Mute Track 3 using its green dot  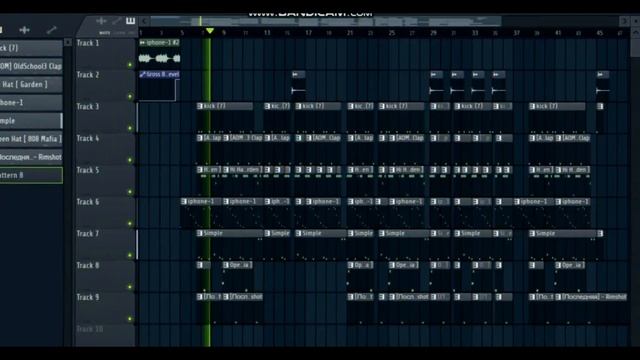[130, 128]
